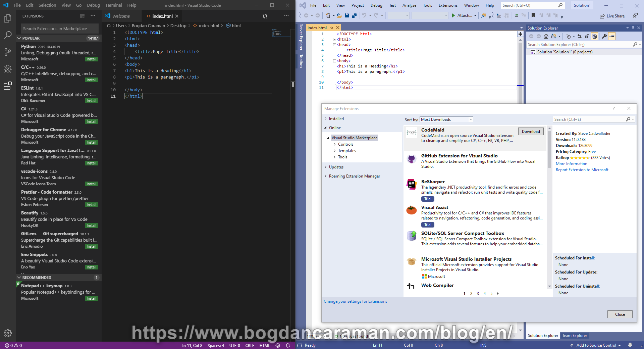Open the Terminal menu in VS Code
Image resolution: width=644 pixels, height=349 pixels.
[113, 5]
